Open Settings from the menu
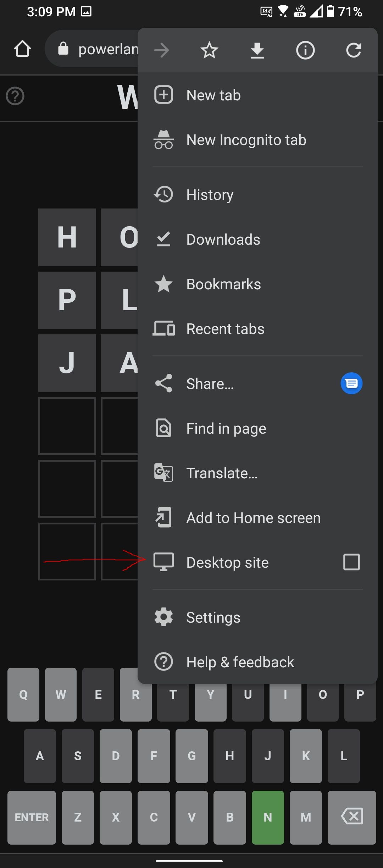Image resolution: width=383 pixels, height=868 pixels. (213, 617)
